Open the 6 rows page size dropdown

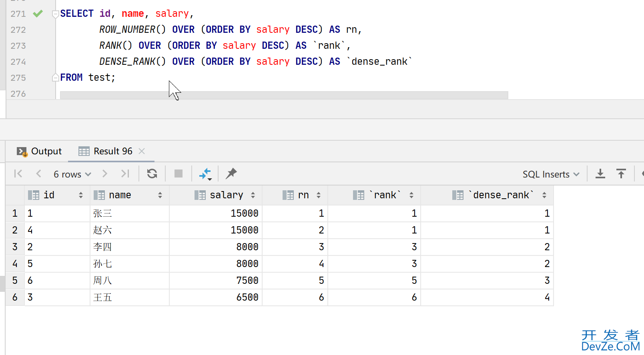[x=72, y=174]
